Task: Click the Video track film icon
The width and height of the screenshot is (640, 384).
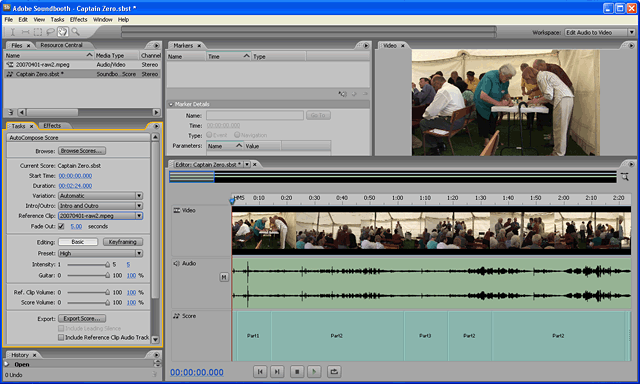Action: 177,211
